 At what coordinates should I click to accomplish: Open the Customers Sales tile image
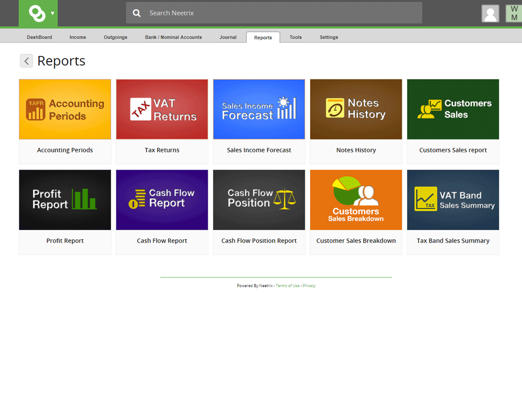coord(453,109)
